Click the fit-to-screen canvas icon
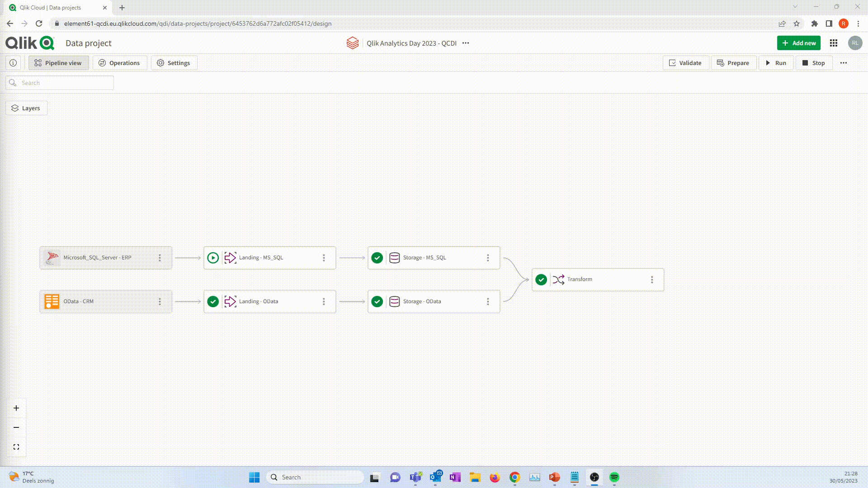 [16, 447]
